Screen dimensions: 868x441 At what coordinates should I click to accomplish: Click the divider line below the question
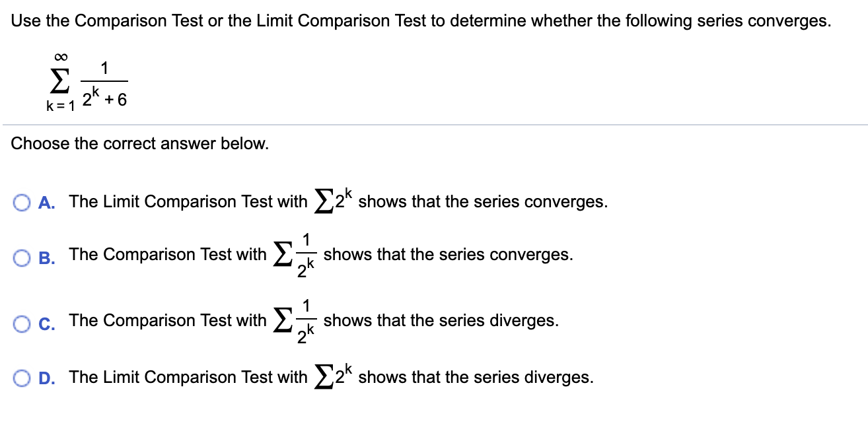click(x=434, y=124)
